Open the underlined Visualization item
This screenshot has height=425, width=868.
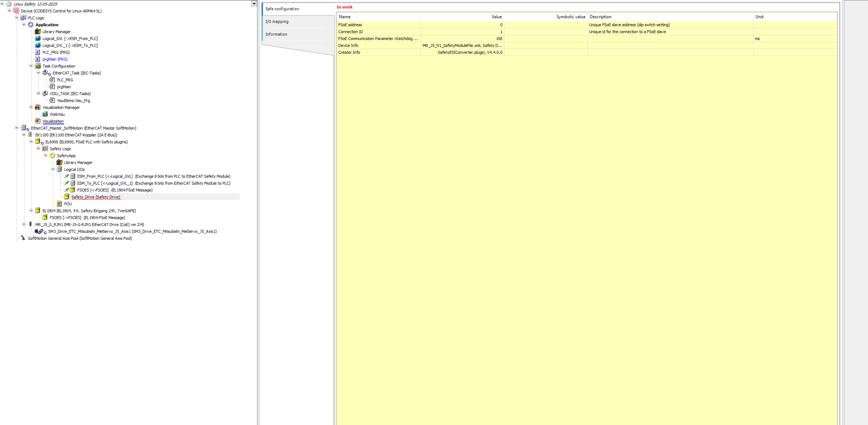tap(53, 121)
